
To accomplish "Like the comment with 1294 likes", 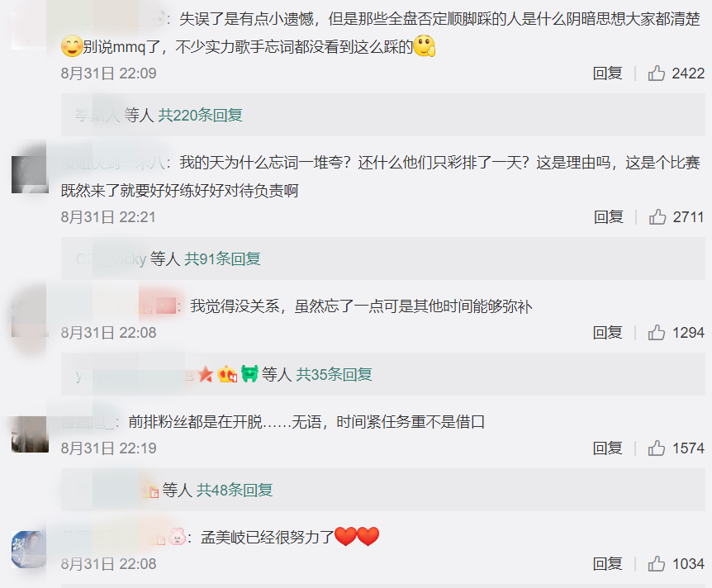I will pyautogui.click(x=656, y=333).
